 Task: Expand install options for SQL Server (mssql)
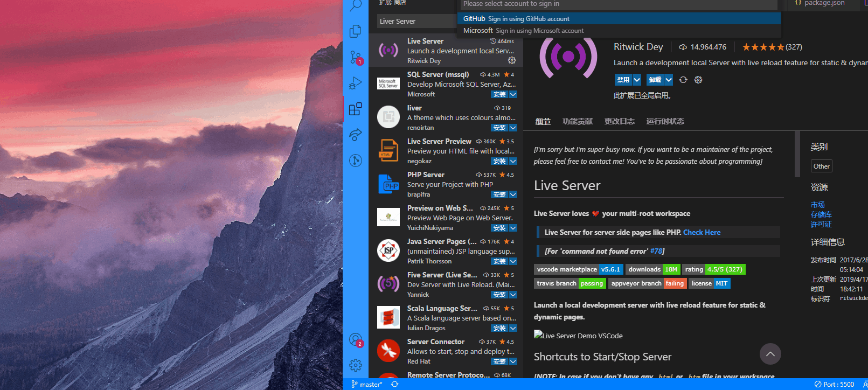point(513,94)
